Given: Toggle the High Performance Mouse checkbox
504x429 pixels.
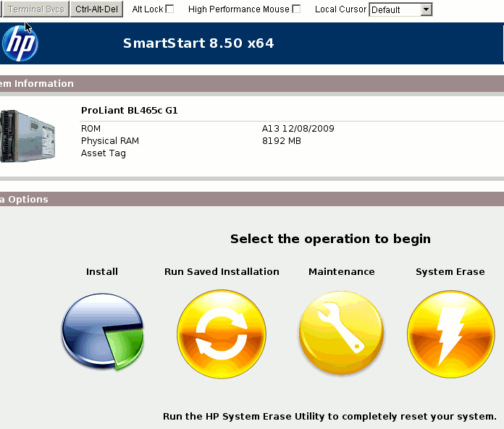Looking at the screenshot, I should coord(296,9).
